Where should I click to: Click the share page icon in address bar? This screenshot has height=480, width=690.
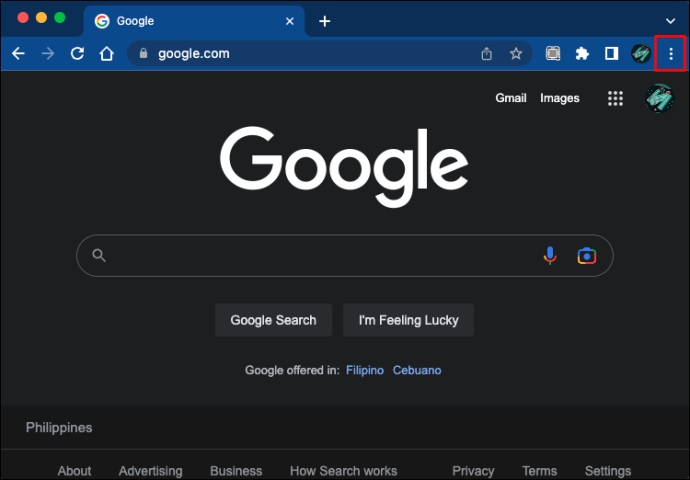(x=486, y=54)
